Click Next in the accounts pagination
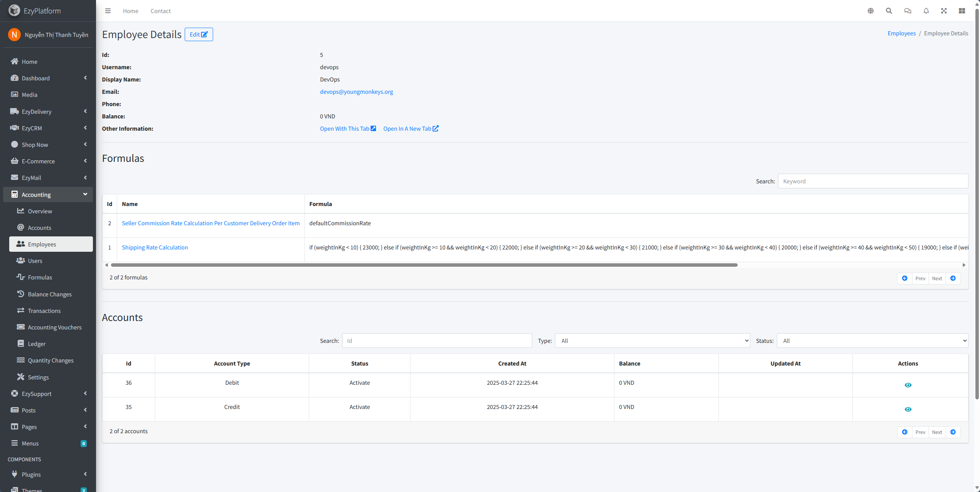Viewport: 980px width, 492px height. (937, 432)
